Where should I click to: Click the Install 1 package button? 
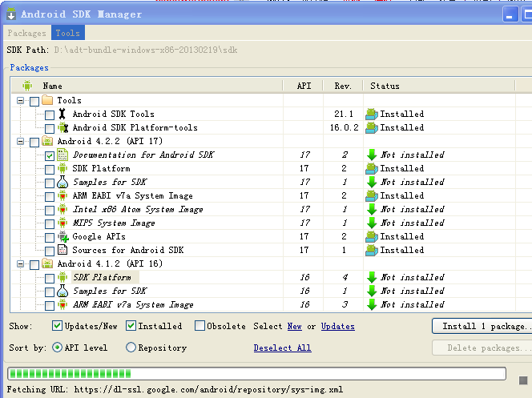point(483,326)
